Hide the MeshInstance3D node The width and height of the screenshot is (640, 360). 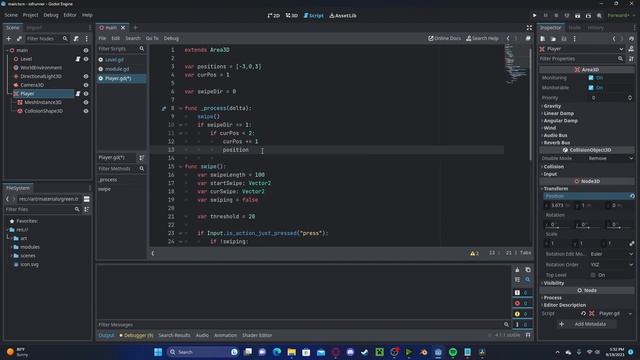pos(86,102)
